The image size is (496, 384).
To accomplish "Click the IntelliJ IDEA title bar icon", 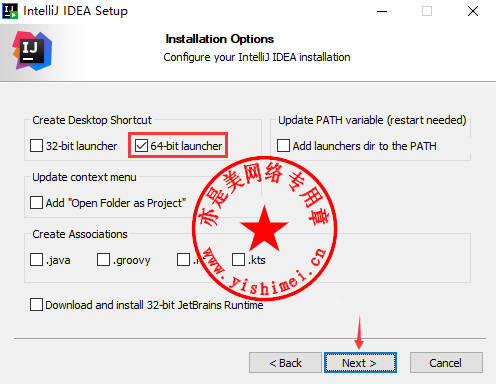I will [x=10, y=11].
